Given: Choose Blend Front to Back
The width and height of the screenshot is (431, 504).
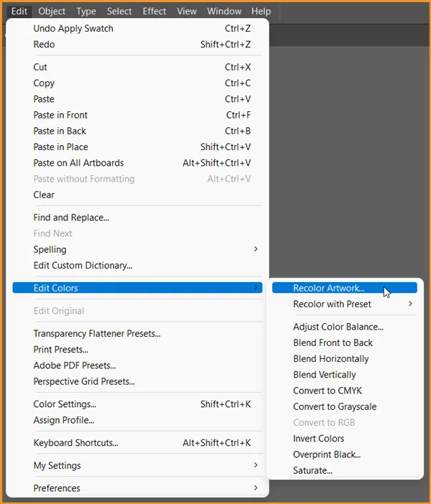Looking at the screenshot, I should 333,342.
